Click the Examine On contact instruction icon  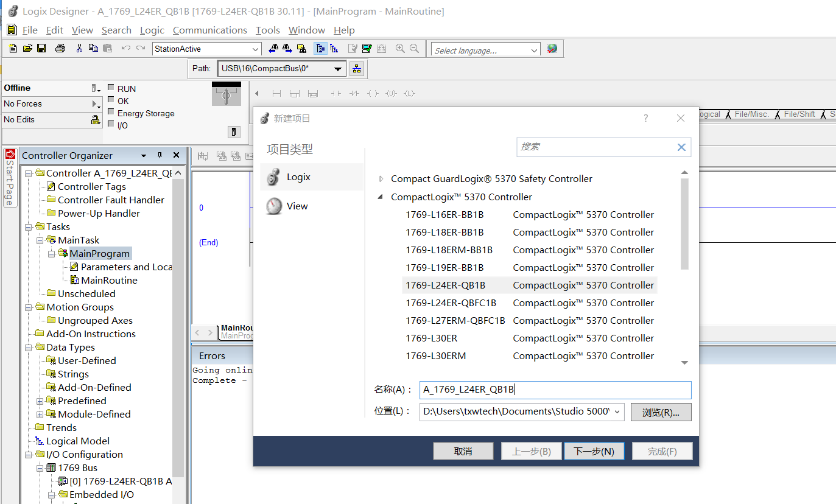coord(335,94)
